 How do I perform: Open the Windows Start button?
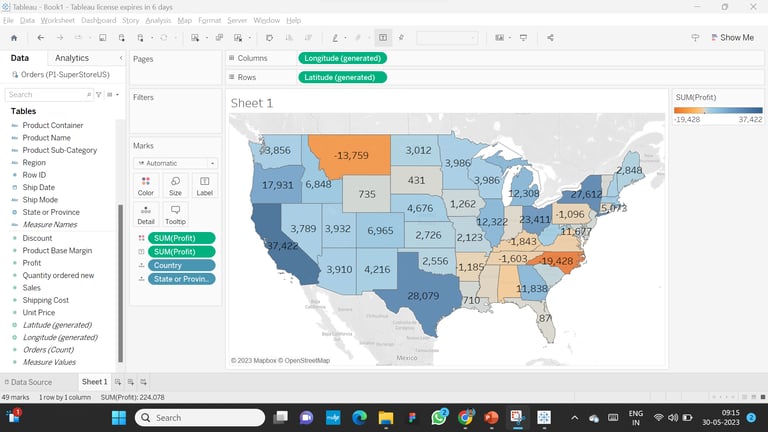[x=119, y=418]
